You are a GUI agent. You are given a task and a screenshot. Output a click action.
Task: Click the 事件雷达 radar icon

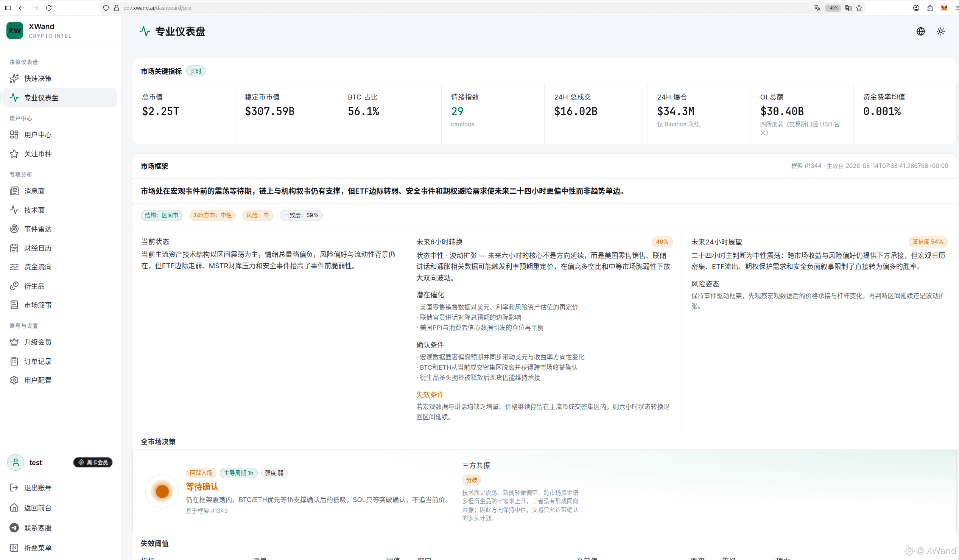click(x=14, y=229)
